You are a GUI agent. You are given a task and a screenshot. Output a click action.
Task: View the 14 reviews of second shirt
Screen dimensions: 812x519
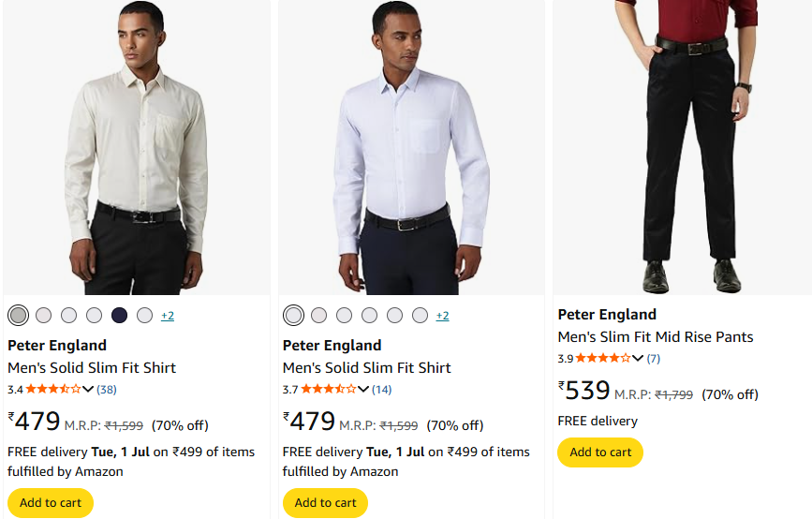382,390
